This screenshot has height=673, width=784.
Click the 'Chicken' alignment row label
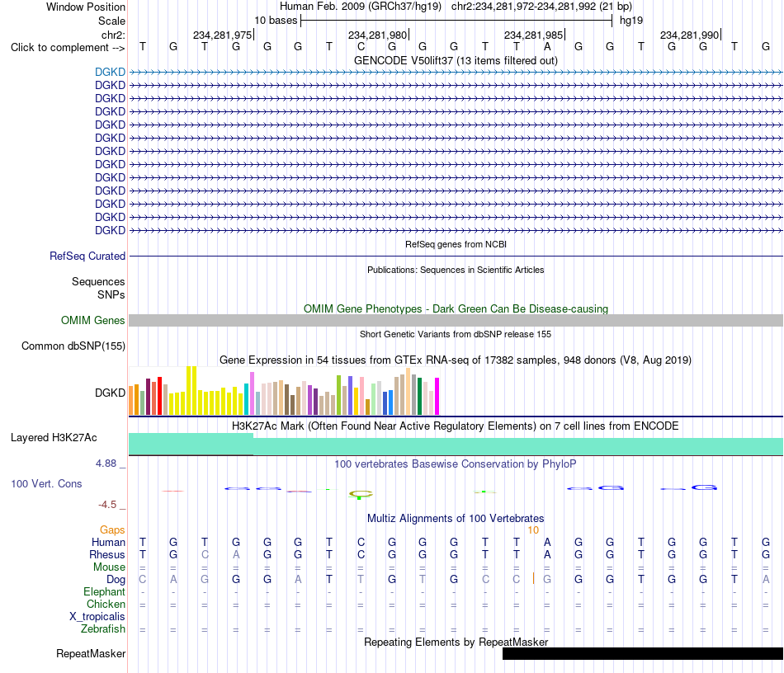pyautogui.click(x=106, y=604)
